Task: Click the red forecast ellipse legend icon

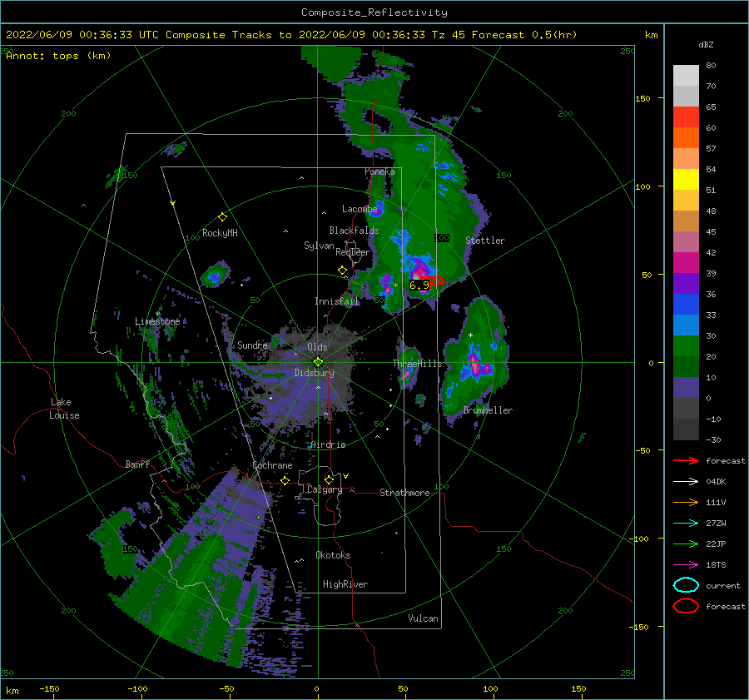Action: pos(686,606)
